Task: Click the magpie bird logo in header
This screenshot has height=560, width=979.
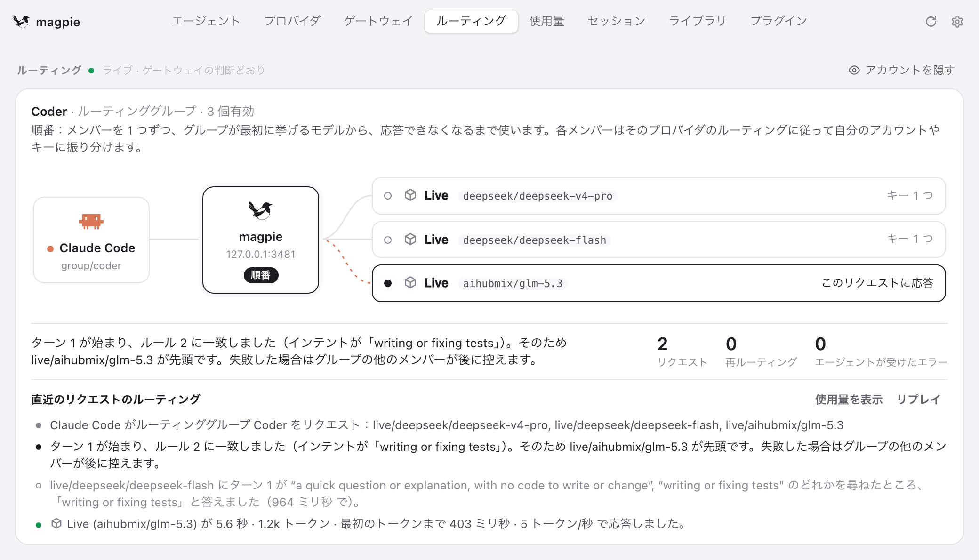Action: pos(22,22)
